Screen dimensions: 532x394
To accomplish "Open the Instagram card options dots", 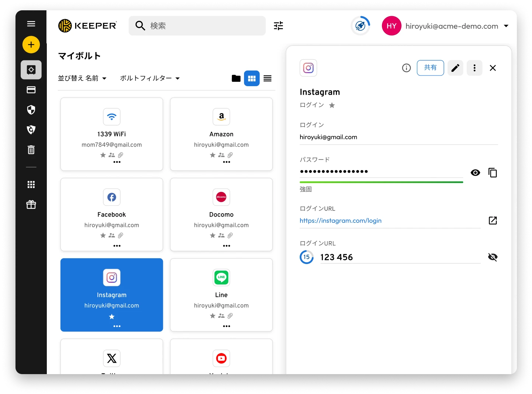I will 117,326.
